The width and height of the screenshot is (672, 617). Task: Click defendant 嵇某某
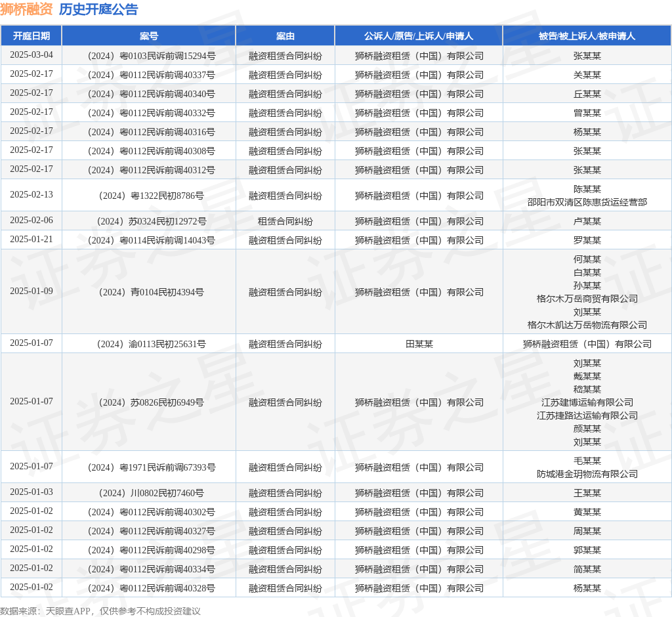click(x=587, y=389)
